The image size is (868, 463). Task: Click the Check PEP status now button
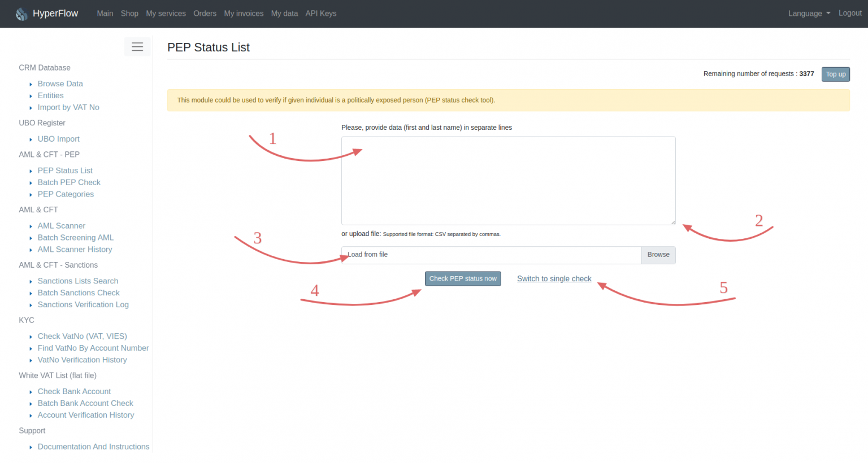coord(463,278)
